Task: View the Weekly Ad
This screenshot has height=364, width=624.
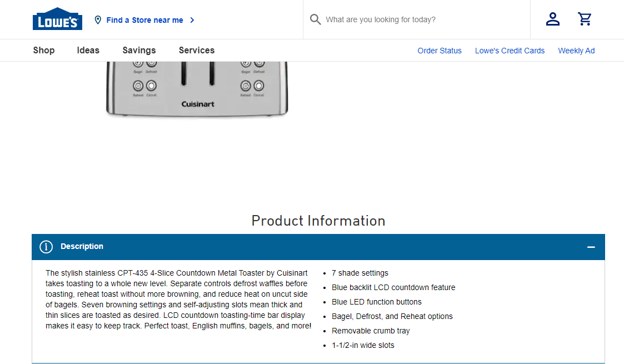Action: pyautogui.click(x=576, y=51)
